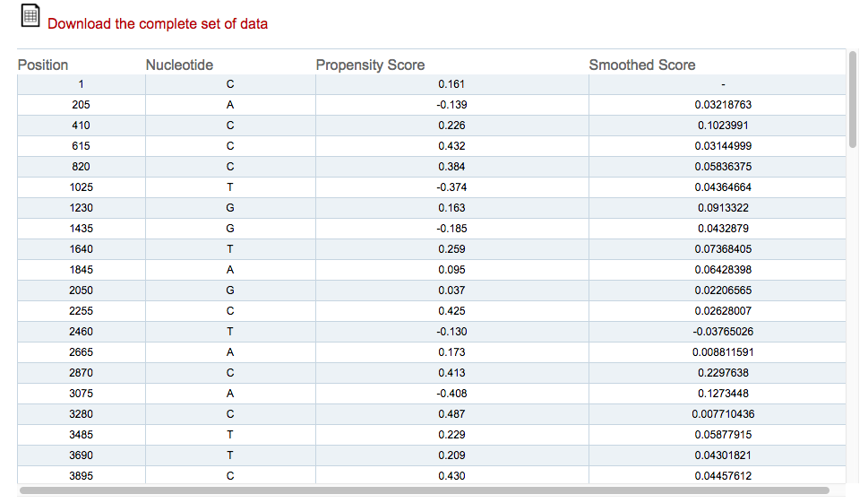Click the Nucleotide column header
Image resolution: width=868 pixels, height=503 pixels.
click(x=179, y=65)
